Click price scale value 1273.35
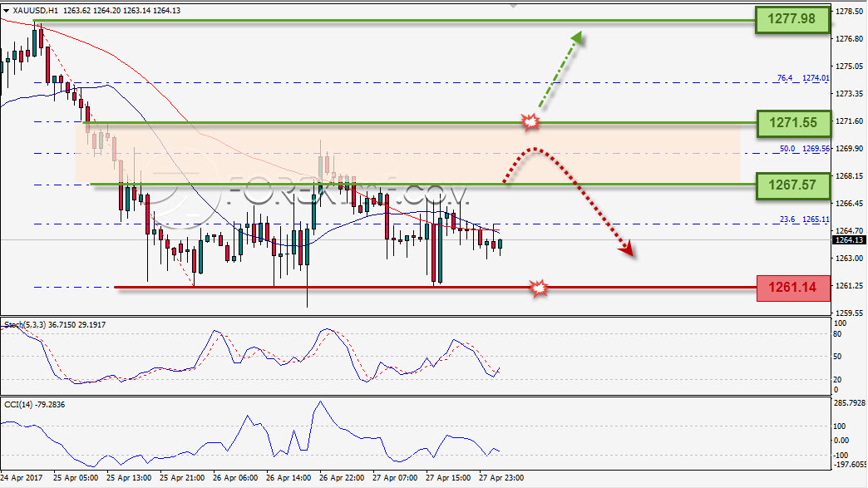This screenshot has width=868, height=488. click(x=849, y=93)
